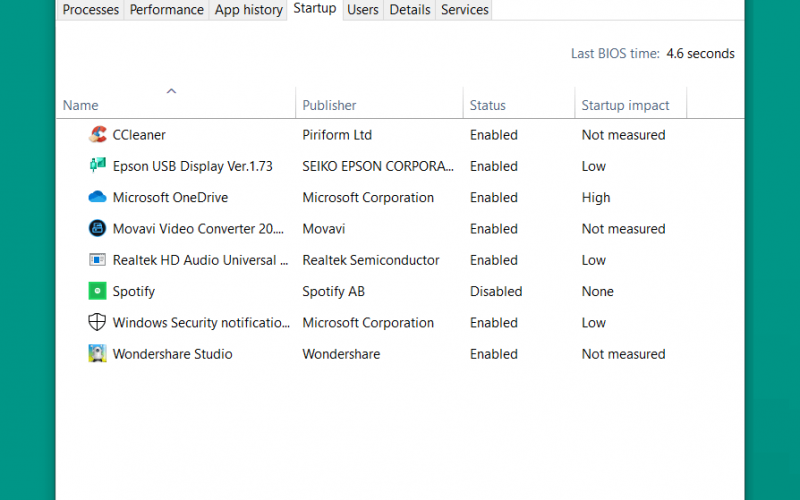Screen dimensions: 800x500
Task: Click the Microsoft OneDrive cloud icon
Action: [x=97, y=197]
